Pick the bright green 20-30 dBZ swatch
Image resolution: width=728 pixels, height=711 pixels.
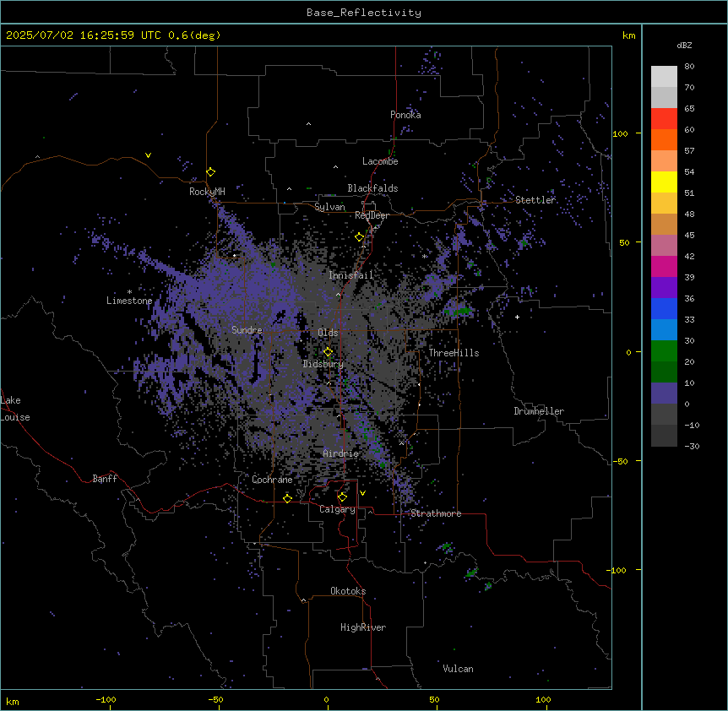[x=664, y=351]
